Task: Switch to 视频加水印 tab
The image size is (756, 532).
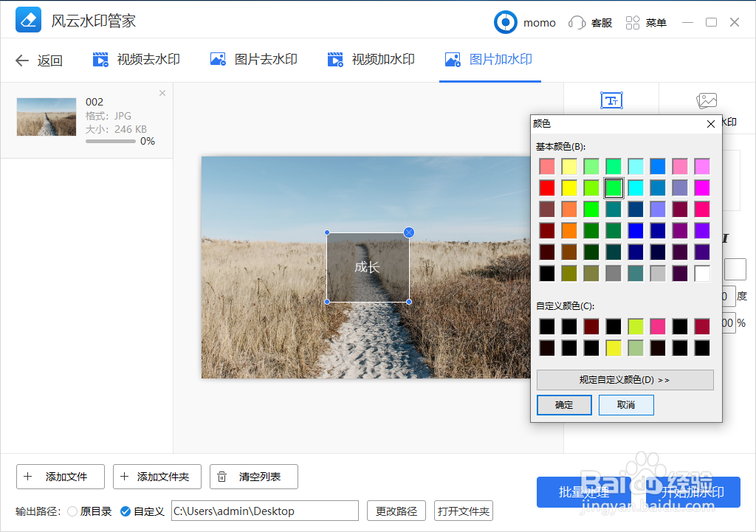Action: point(371,60)
